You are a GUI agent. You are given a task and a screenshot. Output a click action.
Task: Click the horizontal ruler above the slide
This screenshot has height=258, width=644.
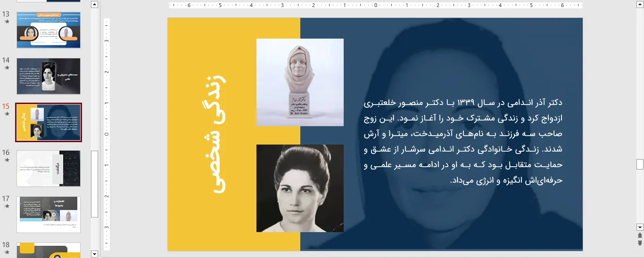tap(375, 6)
